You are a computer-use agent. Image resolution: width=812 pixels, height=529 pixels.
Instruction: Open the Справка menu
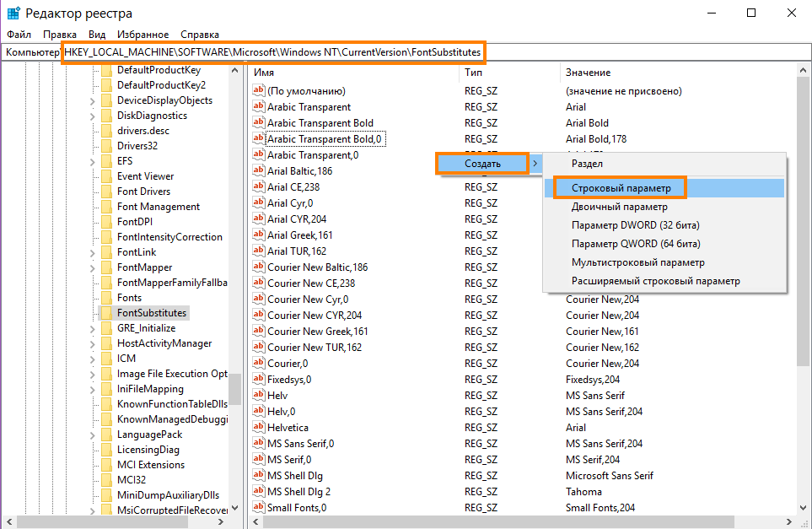(x=200, y=35)
